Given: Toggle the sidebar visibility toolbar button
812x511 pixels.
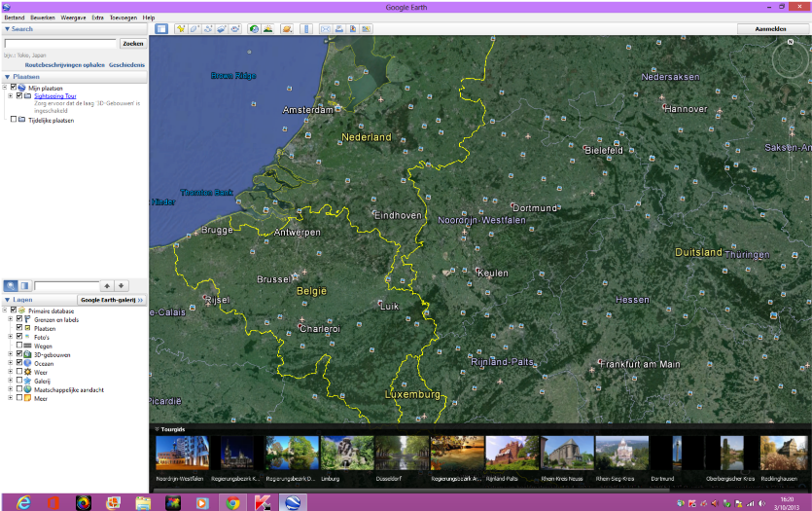Looking at the screenshot, I should tap(161, 29).
